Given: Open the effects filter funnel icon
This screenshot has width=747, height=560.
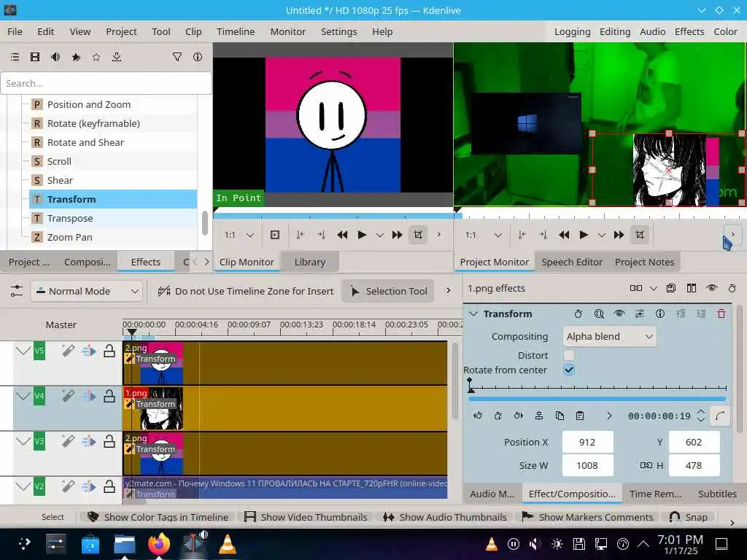Looking at the screenshot, I should point(177,57).
